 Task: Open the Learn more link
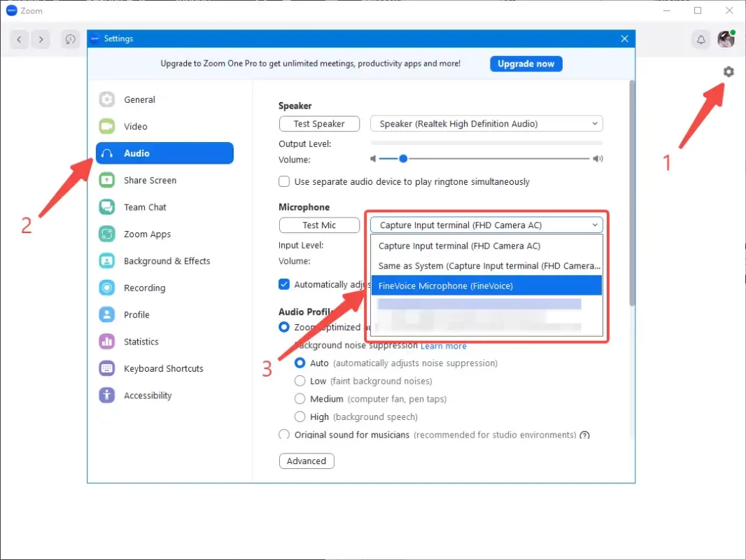coord(443,346)
